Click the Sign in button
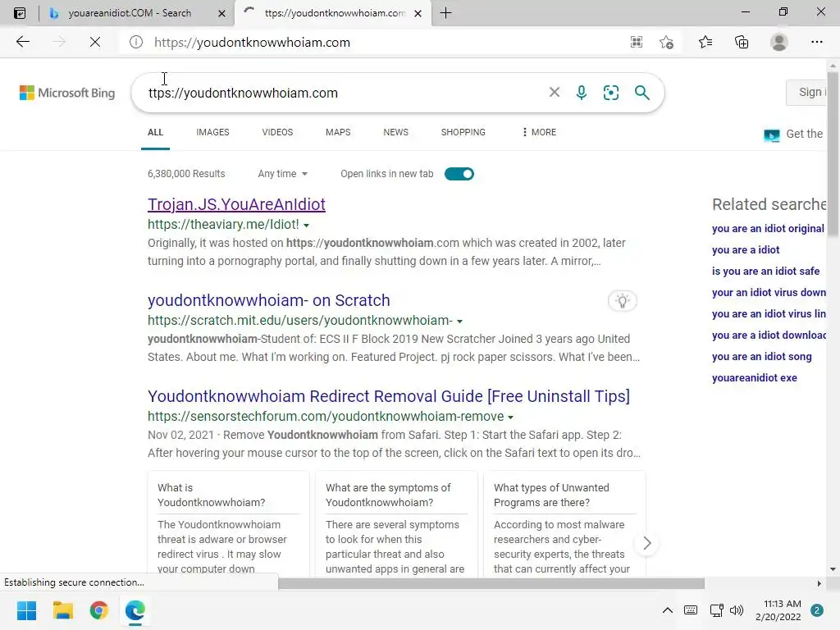 tap(807, 92)
